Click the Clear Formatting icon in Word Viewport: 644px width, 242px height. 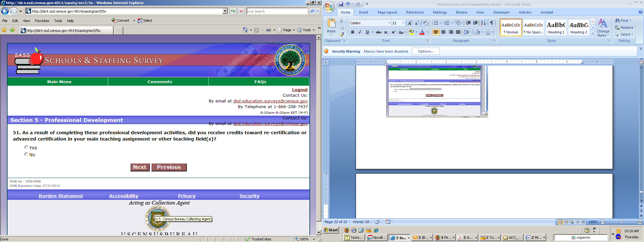[x=425, y=23]
